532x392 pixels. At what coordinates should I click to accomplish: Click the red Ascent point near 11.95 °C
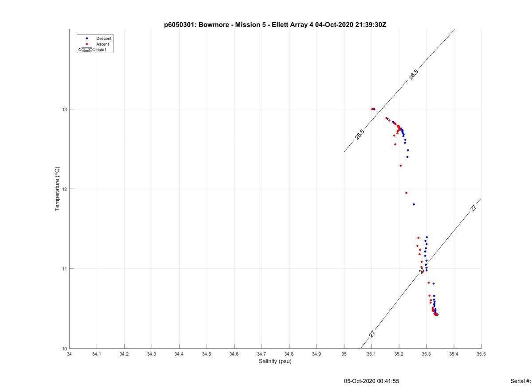(x=406, y=193)
